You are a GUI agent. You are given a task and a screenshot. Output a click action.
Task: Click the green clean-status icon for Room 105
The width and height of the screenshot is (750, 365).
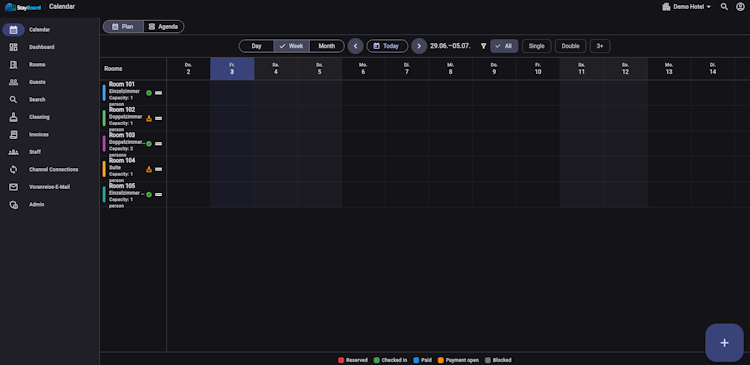click(149, 194)
